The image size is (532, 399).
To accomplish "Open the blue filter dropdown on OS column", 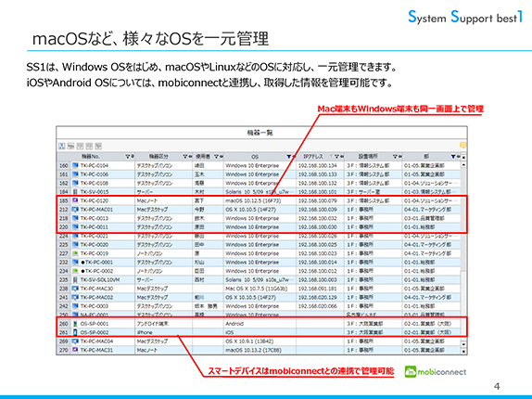I will click(289, 157).
